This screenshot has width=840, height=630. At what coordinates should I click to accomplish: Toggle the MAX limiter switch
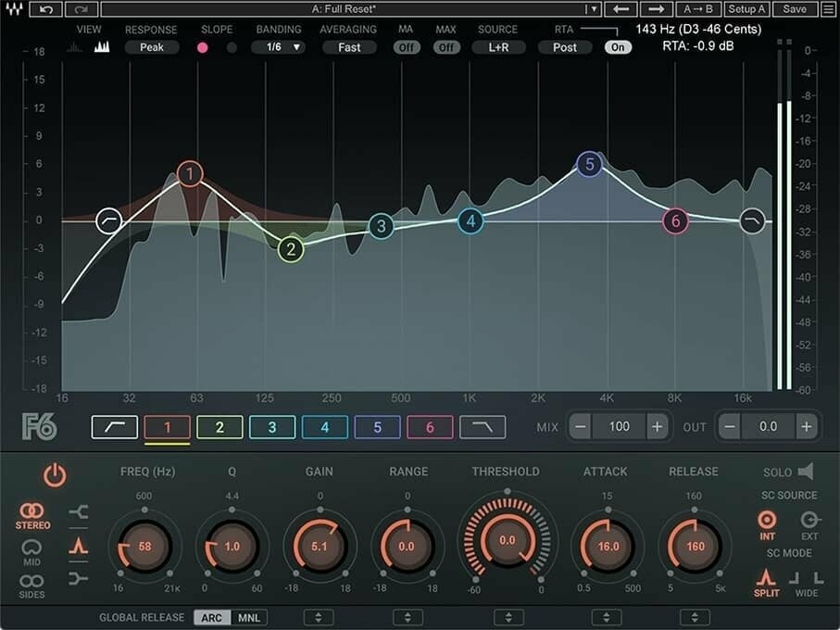tap(447, 46)
